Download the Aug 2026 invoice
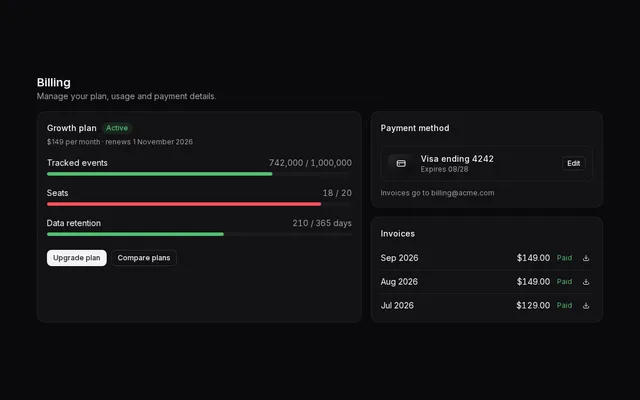Viewport: 640px width, 400px height. pyautogui.click(x=586, y=282)
